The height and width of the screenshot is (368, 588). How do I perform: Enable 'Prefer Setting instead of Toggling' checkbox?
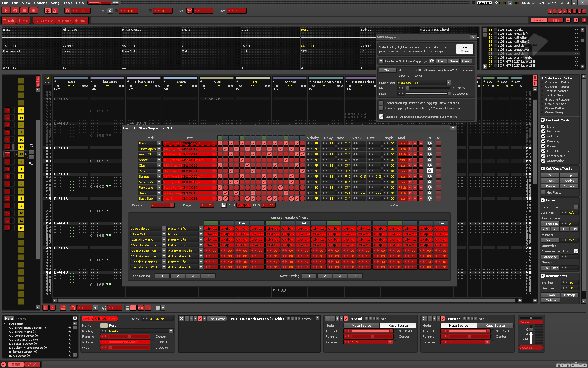coord(381,103)
